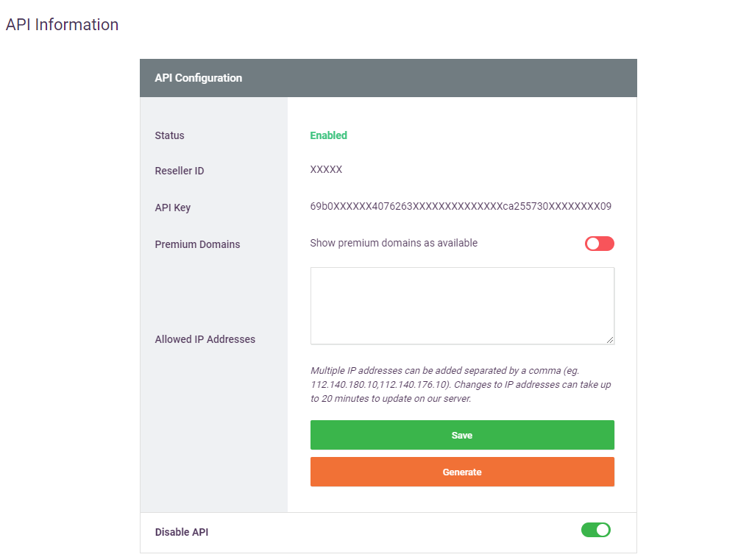
Task: Click the green Save button
Action: pyautogui.click(x=461, y=435)
